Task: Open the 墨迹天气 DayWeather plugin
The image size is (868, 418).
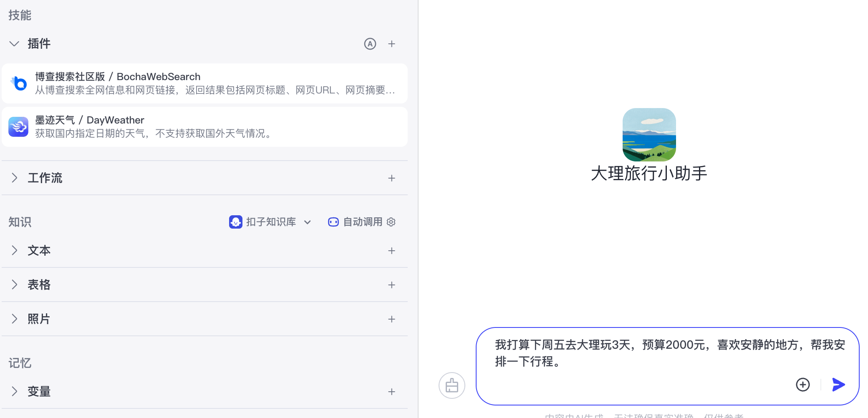Action: click(204, 127)
